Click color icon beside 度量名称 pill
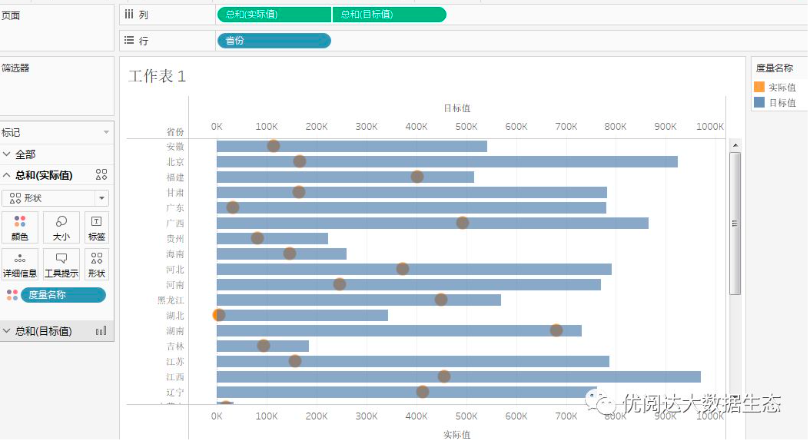Screen dimensions: 808x441 click(x=11, y=295)
